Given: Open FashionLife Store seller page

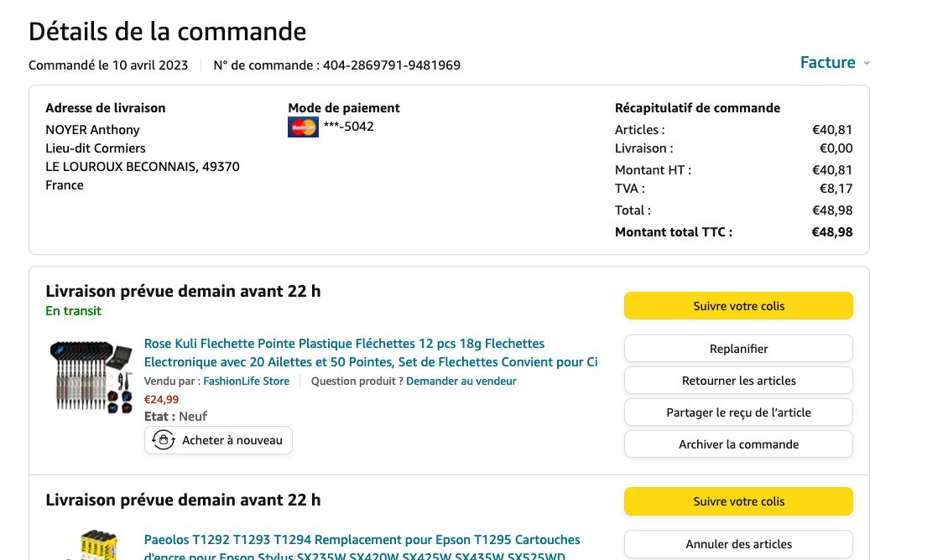Looking at the screenshot, I should point(246,381).
